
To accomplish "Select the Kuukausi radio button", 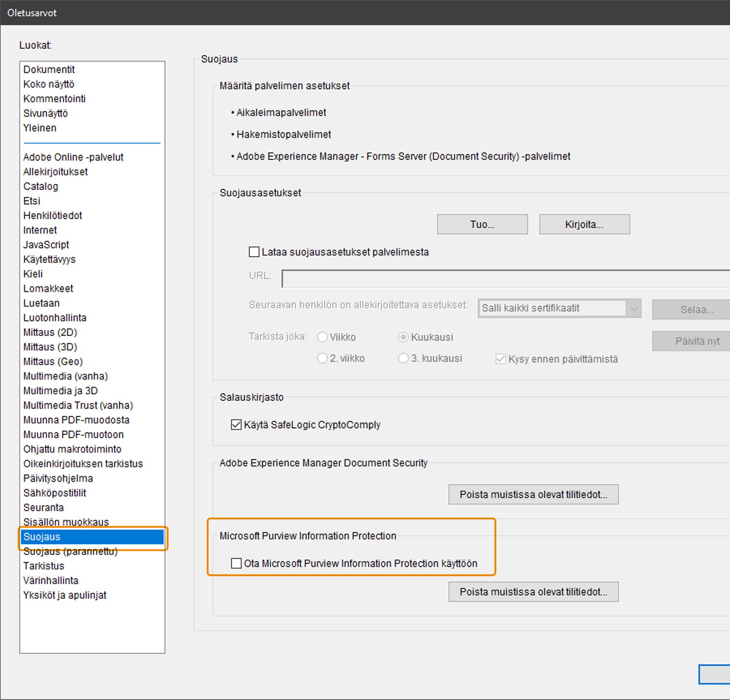I will 403,337.
